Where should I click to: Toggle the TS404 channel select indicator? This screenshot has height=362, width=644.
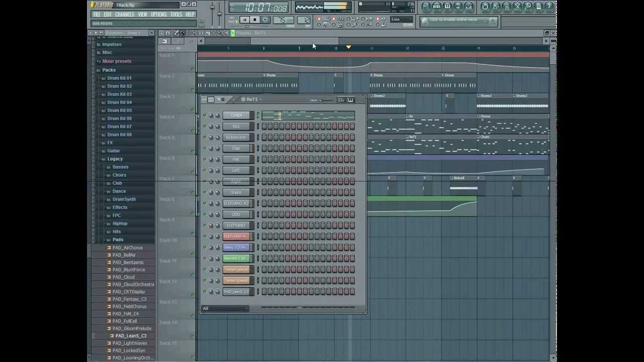click(x=259, y=116)
